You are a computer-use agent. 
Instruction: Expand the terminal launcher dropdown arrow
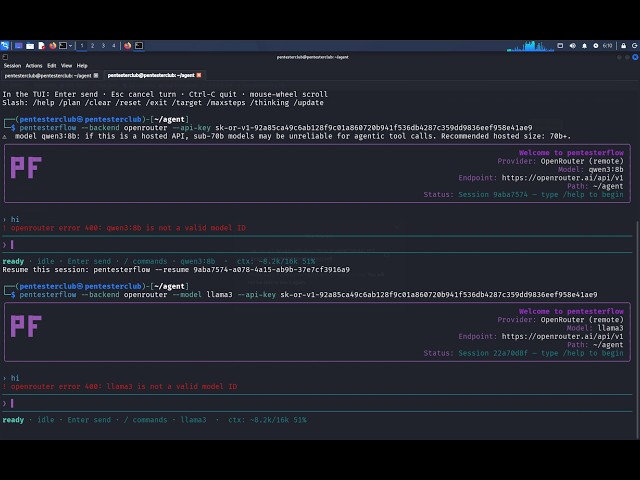coord(71,46)
